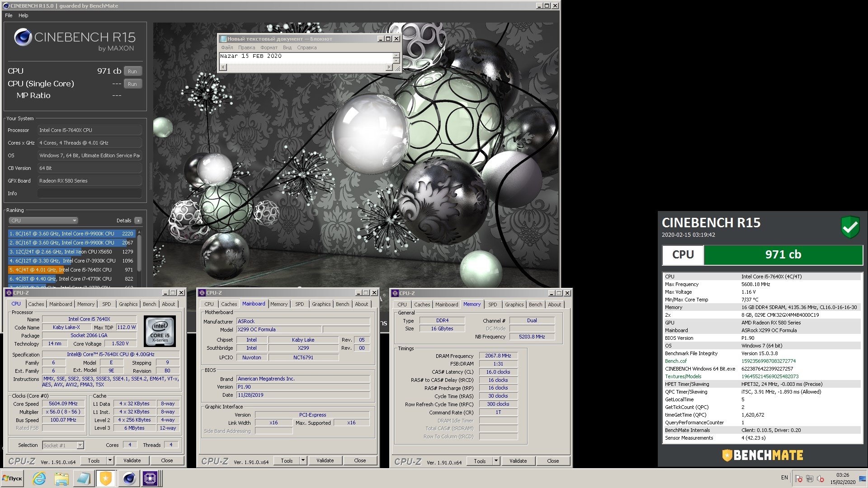
Task: Click Notepad's horizontal scrollbar right arrow
Action: tap(389, 67)
